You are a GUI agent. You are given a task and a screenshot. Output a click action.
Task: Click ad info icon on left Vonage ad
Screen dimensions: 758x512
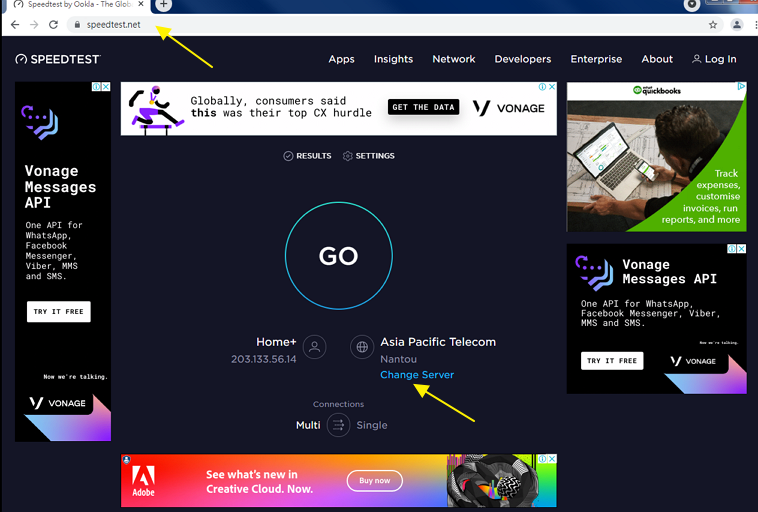(x=97, y=87)
